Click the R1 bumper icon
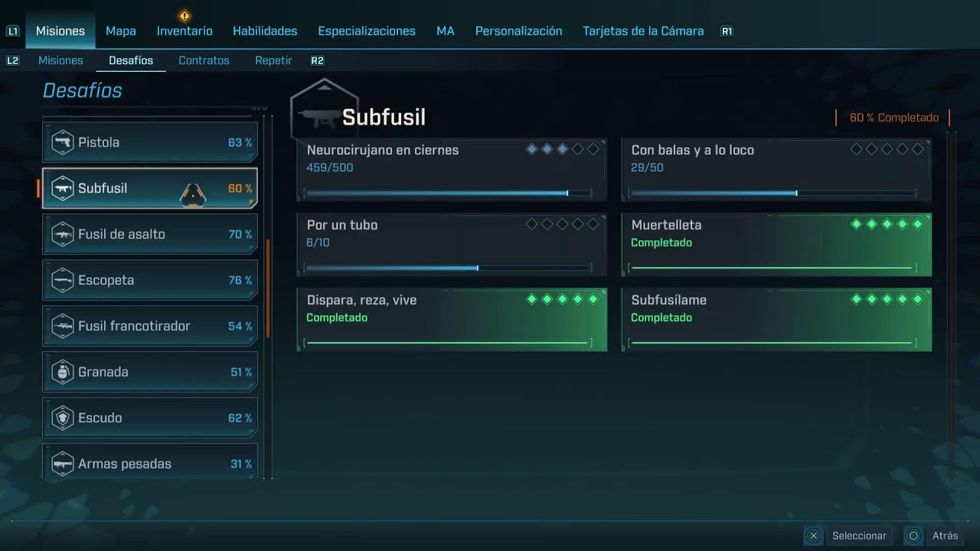The width and height of the screenshot is (980, 551). [727, 31]
